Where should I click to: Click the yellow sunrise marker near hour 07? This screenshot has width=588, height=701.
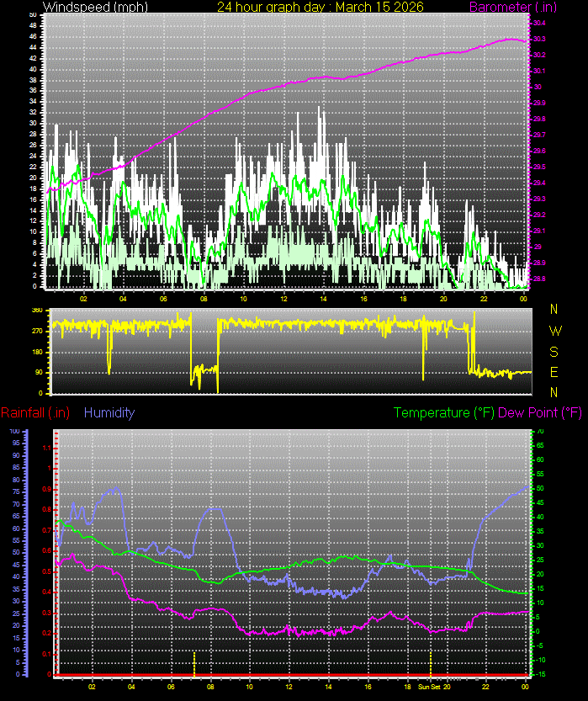pos(194,664)
